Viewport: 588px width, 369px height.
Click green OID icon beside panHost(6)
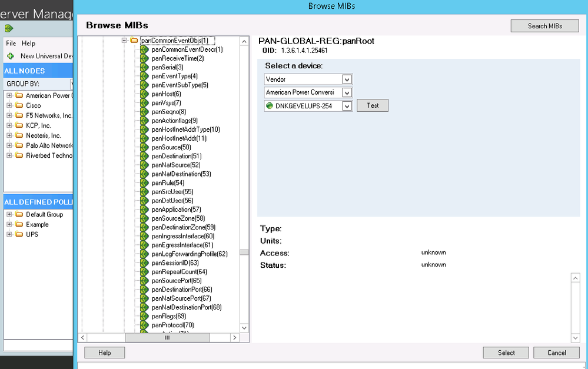point(144,94)
